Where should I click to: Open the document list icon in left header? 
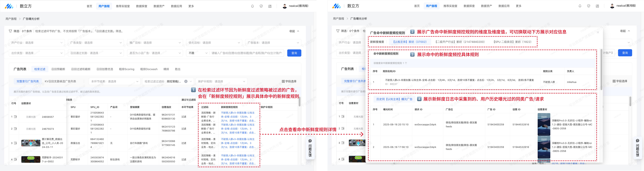click(270, 6)
